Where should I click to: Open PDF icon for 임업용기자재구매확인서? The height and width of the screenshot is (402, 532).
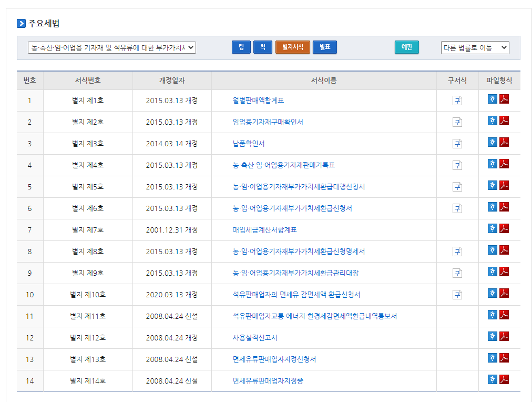point(504,121)
